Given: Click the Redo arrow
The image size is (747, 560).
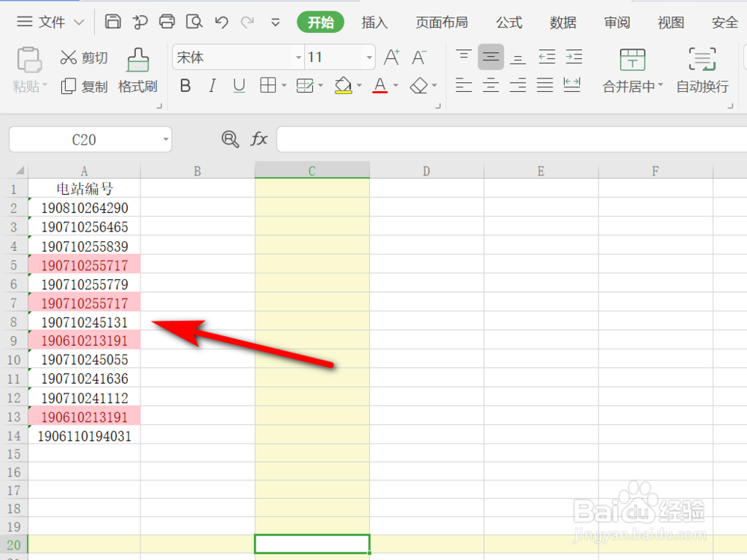Looking at the screenshot, I should click(x=247, y=22).
